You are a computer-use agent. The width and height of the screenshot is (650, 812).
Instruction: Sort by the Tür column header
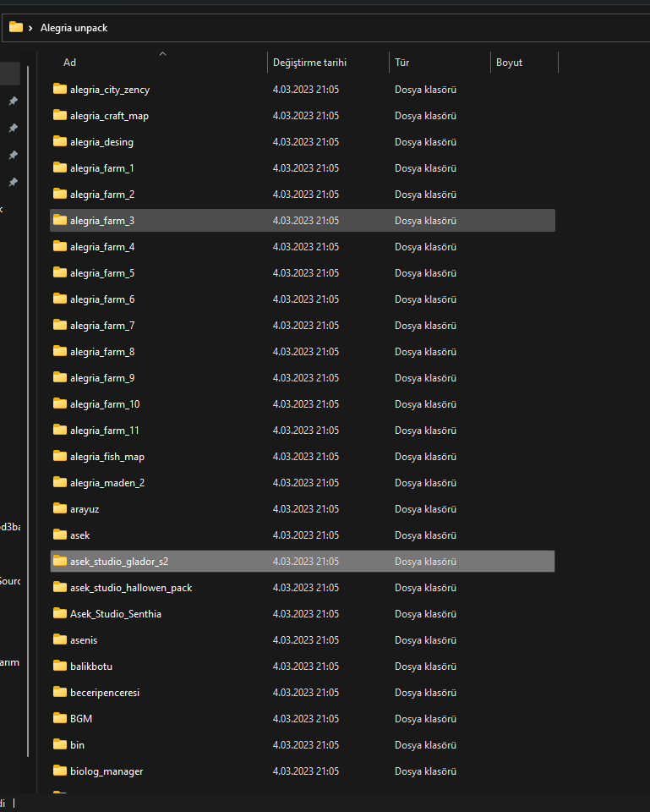[x=401, y=63]
